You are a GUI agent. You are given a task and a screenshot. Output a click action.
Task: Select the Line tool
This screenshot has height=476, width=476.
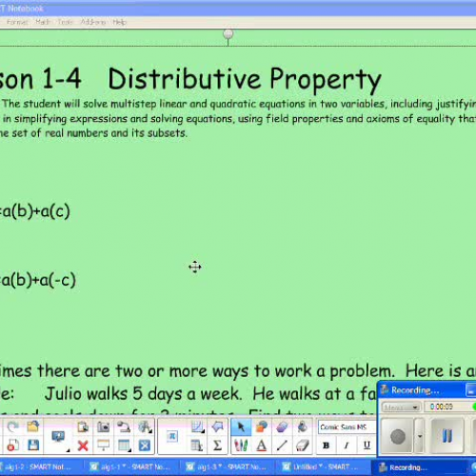282,446
